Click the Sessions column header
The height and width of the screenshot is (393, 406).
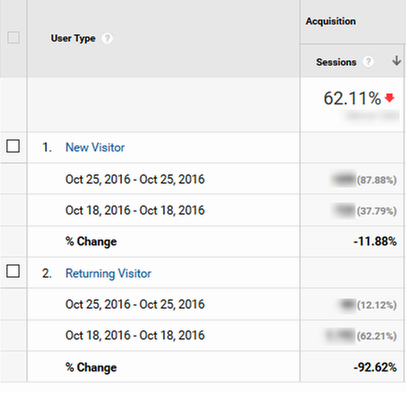tap(336, 62)
